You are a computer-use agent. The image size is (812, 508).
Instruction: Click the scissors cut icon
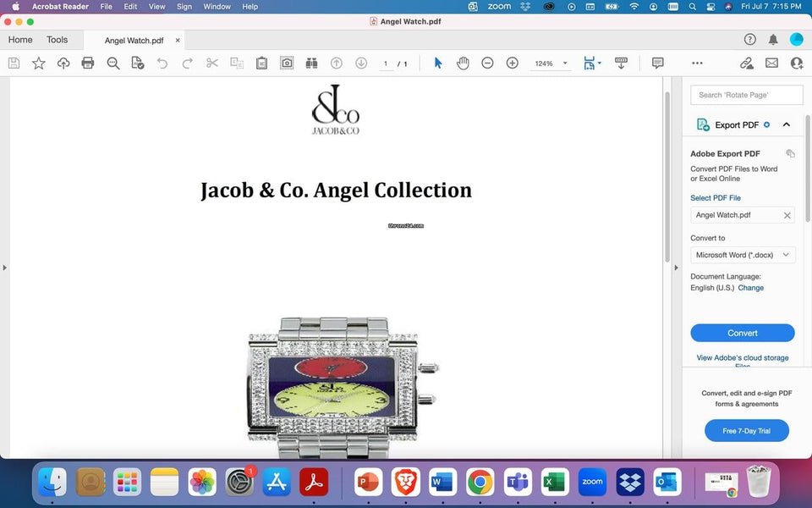click(212, 63)
